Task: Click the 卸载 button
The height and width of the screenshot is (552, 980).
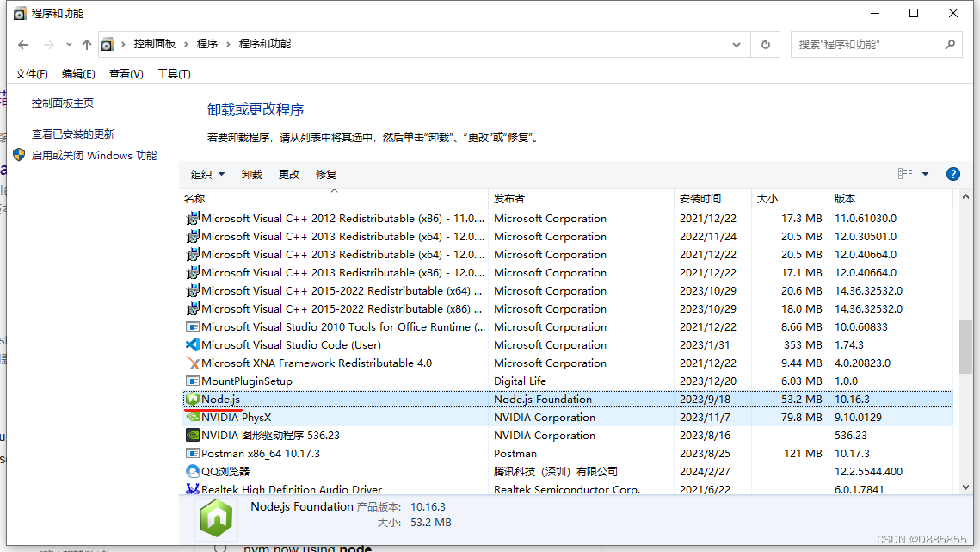Action: coord(252,175)
